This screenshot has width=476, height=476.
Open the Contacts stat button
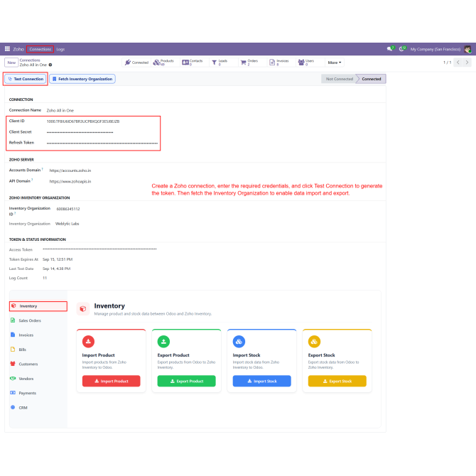193,63
